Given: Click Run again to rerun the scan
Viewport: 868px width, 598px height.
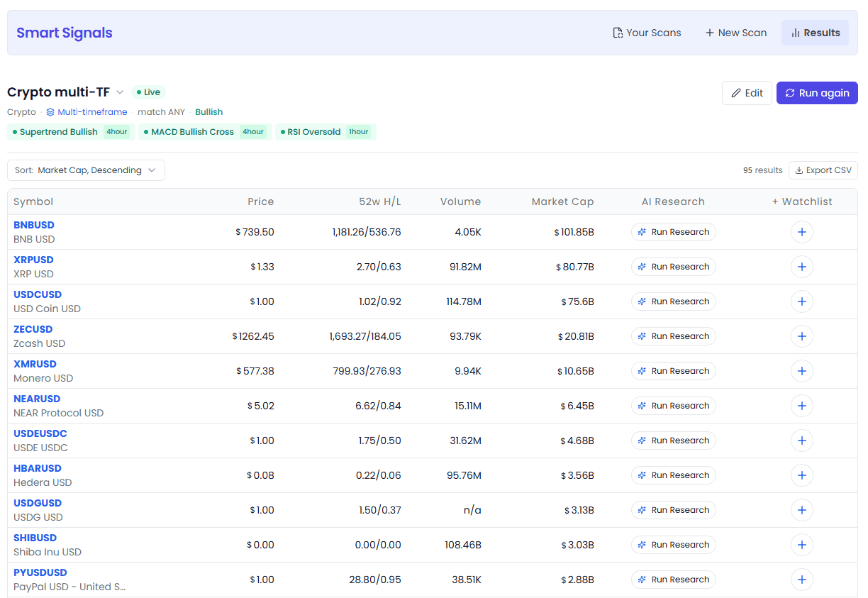Looking at the screenshot, I should (x=817, y=93).
